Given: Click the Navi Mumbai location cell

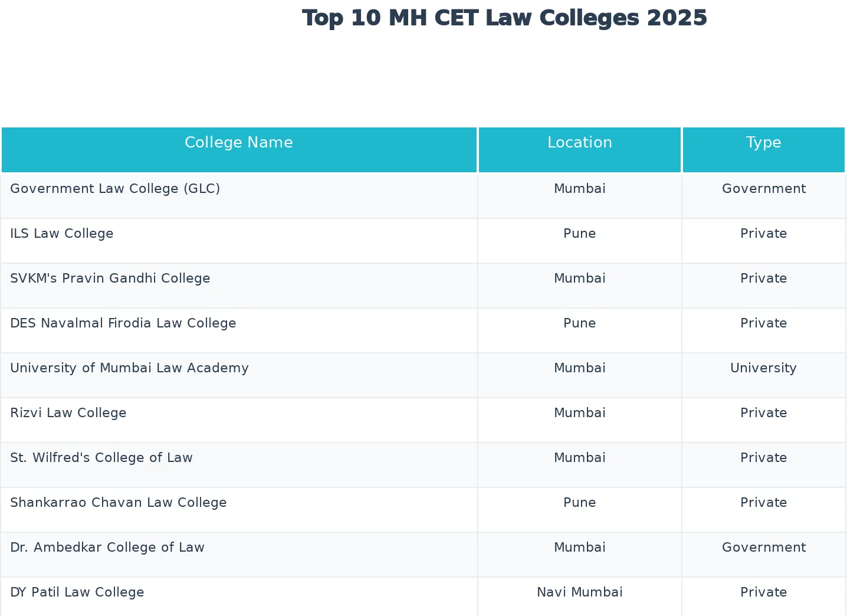Looking at the screenshot, I should [579, 592].
